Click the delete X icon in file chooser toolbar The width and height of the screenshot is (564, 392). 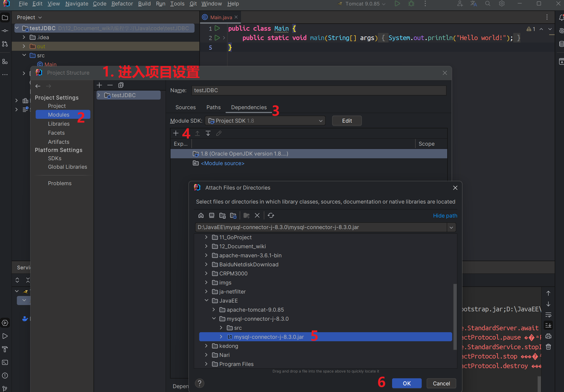coord(257,216)
